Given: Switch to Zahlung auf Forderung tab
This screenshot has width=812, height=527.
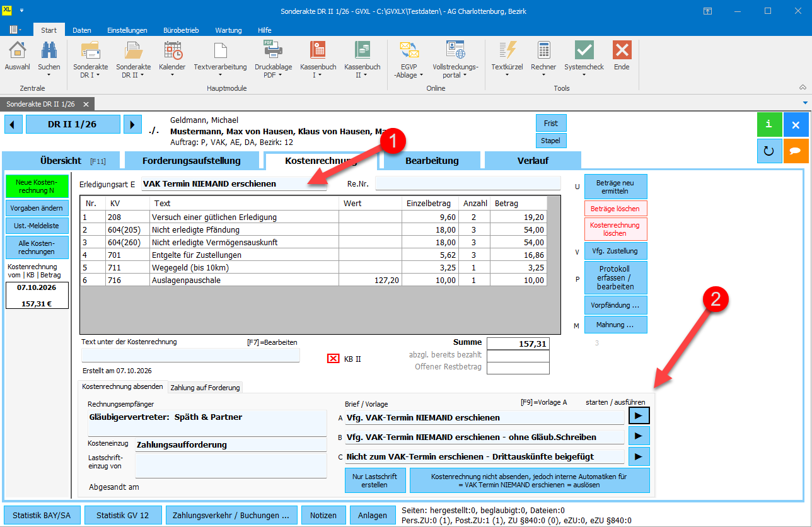Looking at the screenshot, I should click(x=205, y=388).
